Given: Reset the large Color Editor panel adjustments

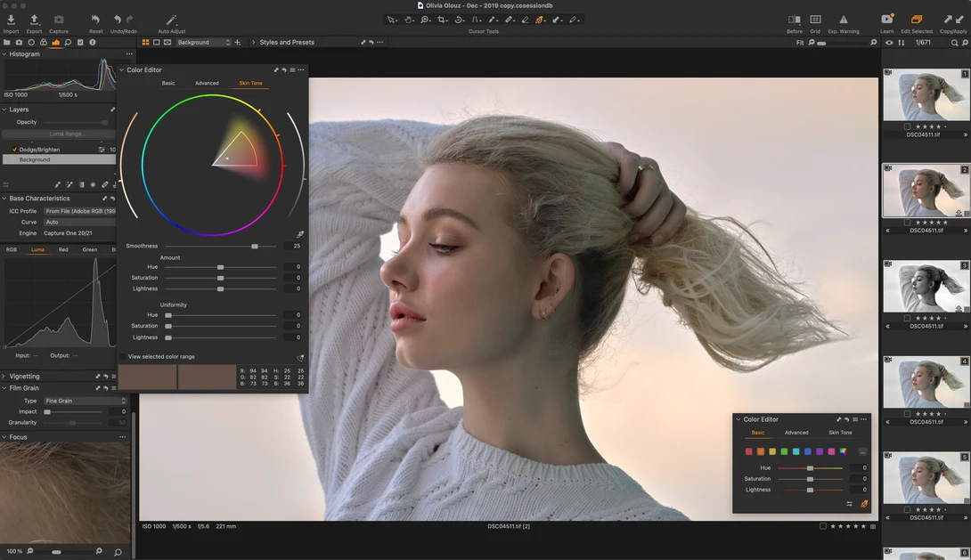Looking at the screenshot, I should click(284, 70).
